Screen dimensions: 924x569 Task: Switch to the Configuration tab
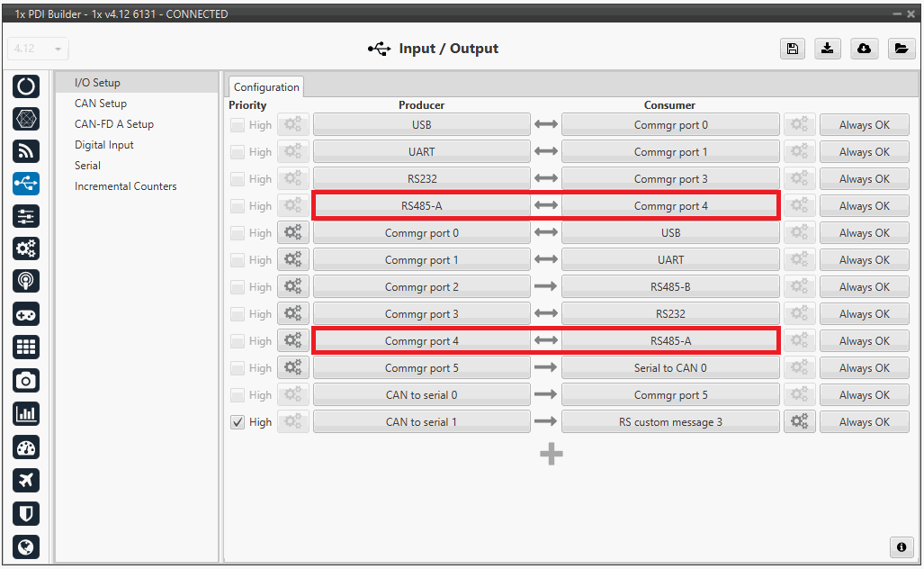(x=266, y=87)
